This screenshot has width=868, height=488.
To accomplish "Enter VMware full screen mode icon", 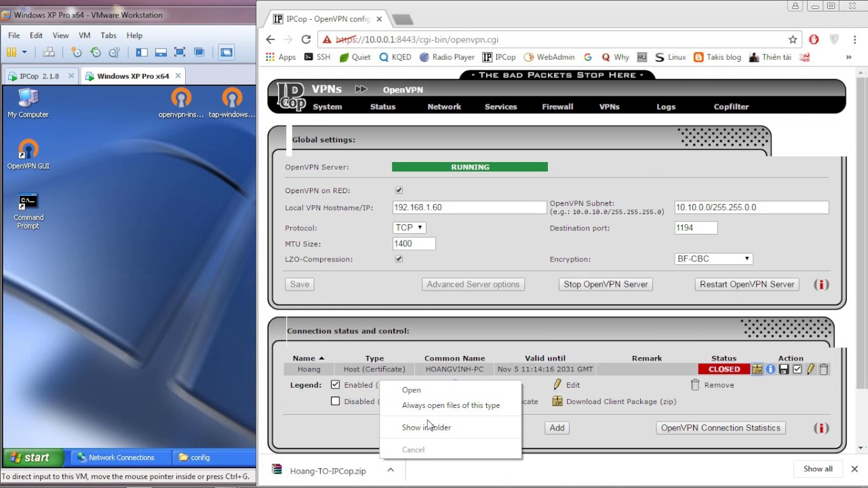I will click(180, 52).
